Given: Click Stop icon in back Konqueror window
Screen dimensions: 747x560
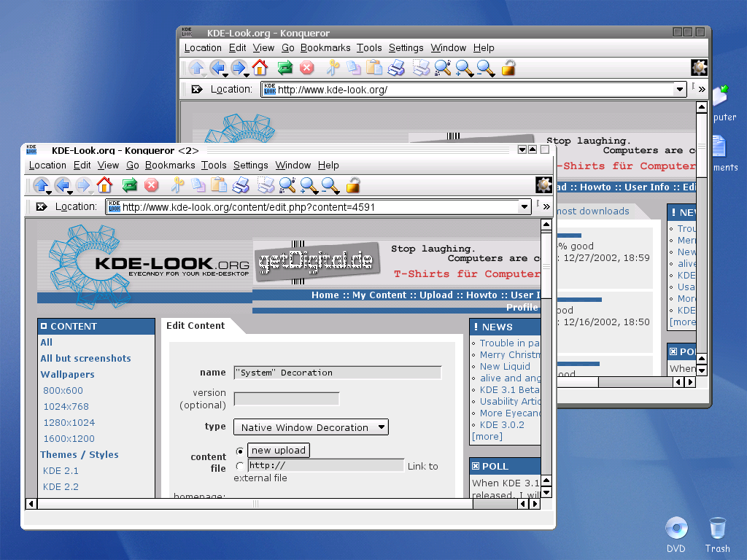Looking at the screenshot, I should [x=307, y=68].
